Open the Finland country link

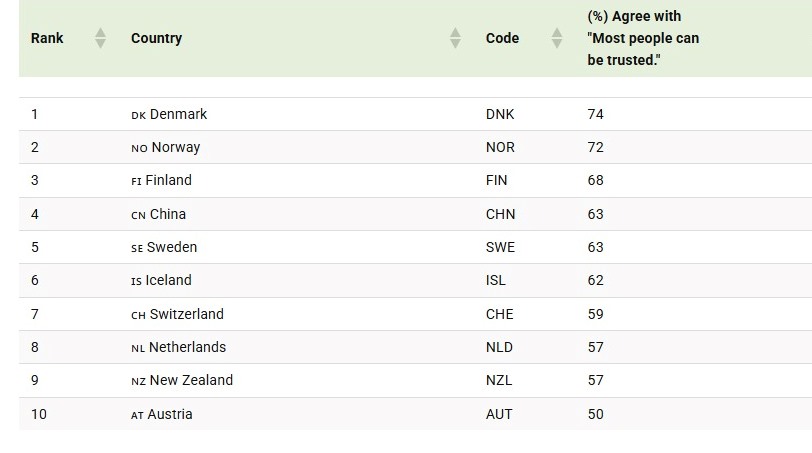[168, 180]
